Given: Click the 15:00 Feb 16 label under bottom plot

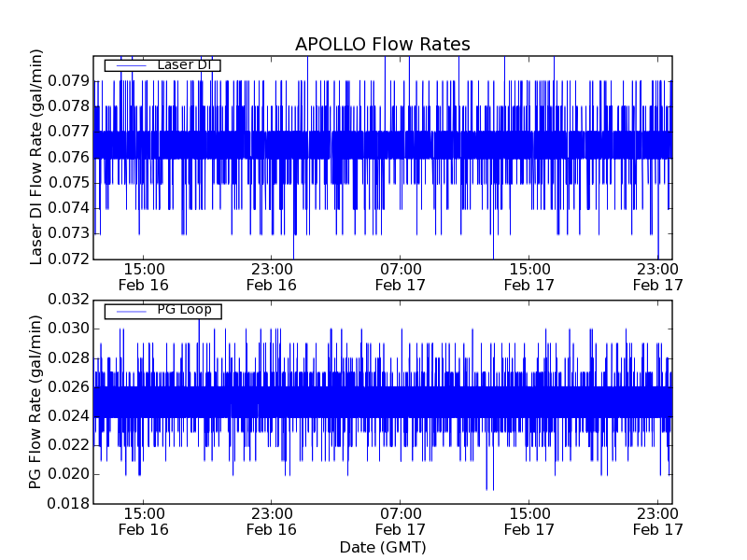Looking at the screenshot, I should point(143,521).
